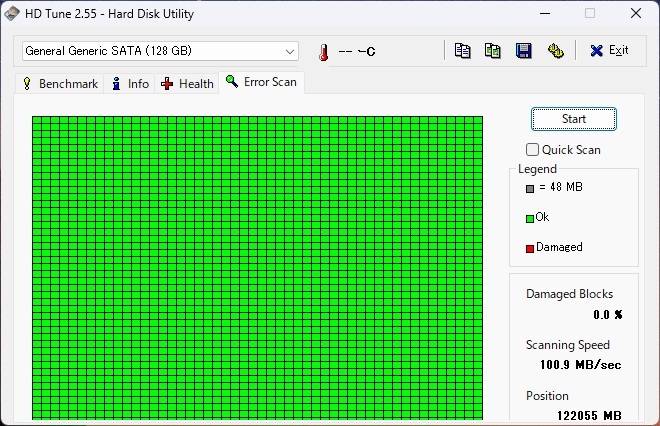Click the Damaged Blocks 0.0 % value
The image size is (660, 426).
coord(607,314)
